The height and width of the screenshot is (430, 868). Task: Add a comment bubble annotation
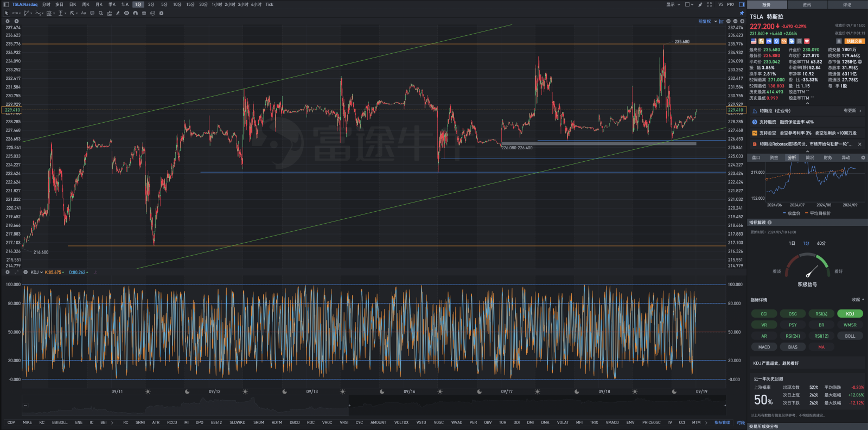point(92,13)
